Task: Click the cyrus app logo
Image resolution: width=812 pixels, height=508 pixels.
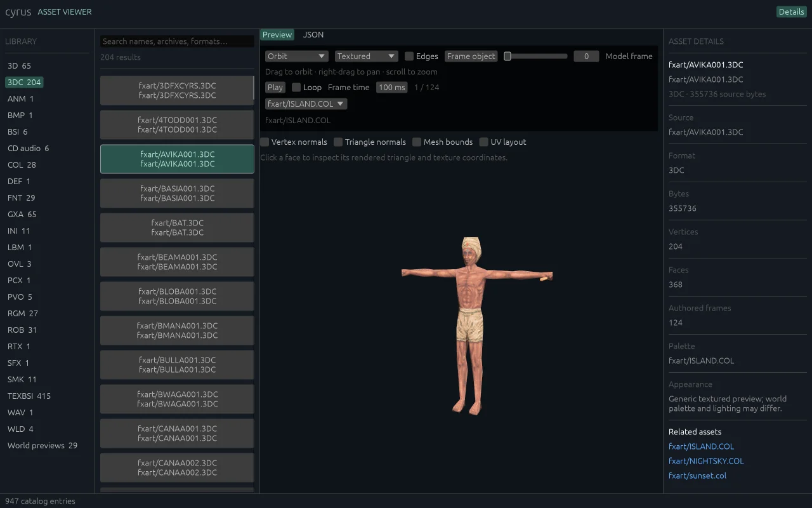Action: pyautogui.click(x=18, y=12)
